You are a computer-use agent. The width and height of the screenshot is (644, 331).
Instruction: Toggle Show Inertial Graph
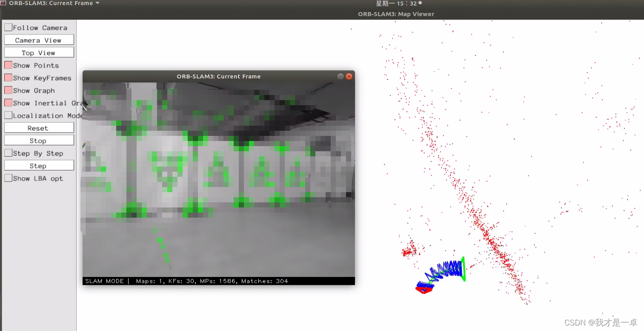tap(8, 103)
